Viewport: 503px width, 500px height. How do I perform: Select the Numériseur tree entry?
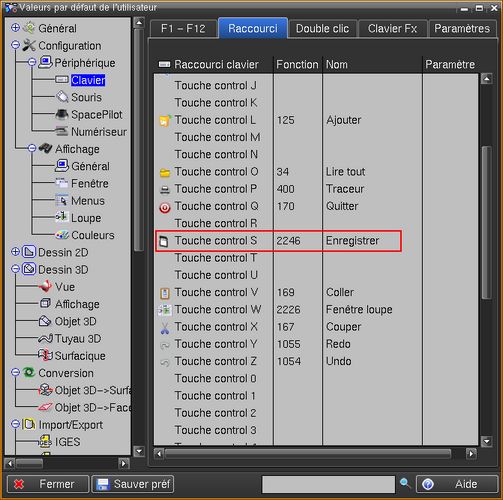99,132
